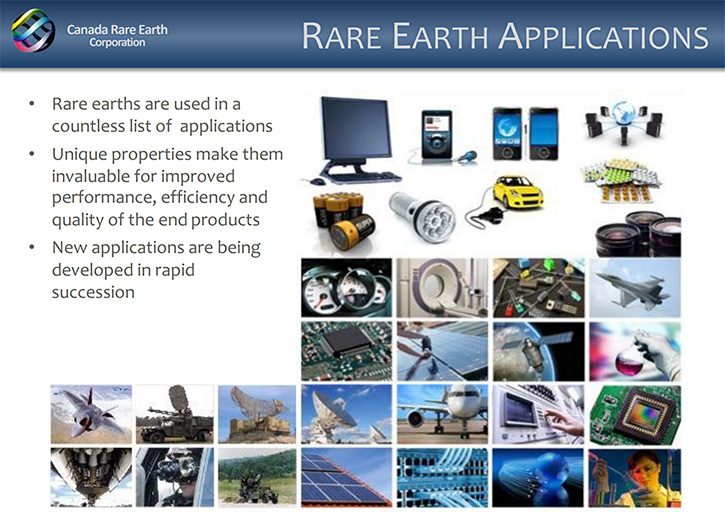Click the stealth jet over desert image
Screen dimensions: 725x518
click(91, 414)
